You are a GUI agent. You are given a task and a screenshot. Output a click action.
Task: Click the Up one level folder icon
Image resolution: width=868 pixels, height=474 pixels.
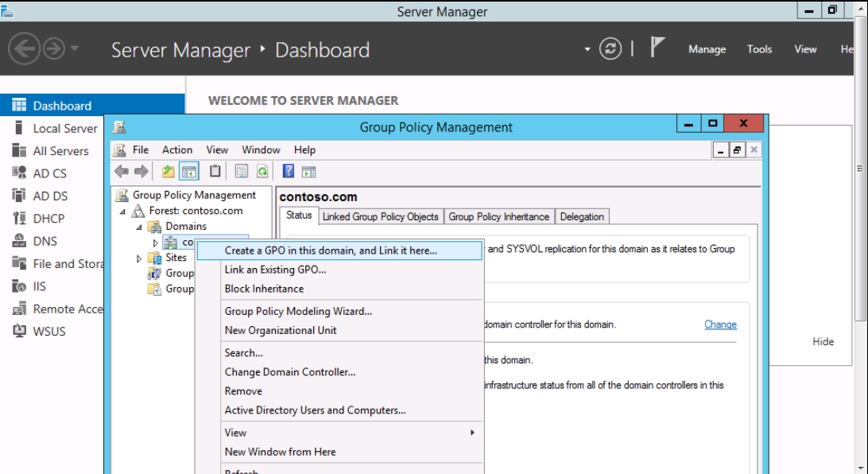[168, 172]
